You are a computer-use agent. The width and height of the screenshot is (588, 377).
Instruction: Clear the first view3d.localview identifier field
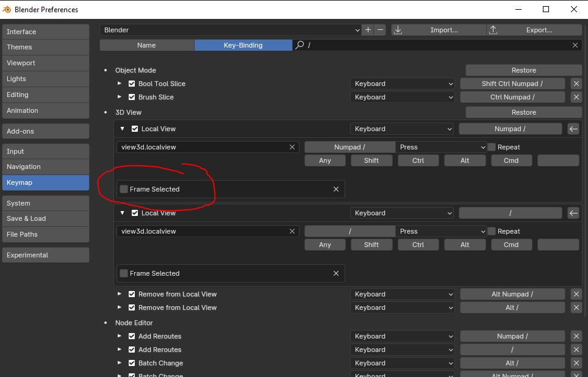click(292, 147)
